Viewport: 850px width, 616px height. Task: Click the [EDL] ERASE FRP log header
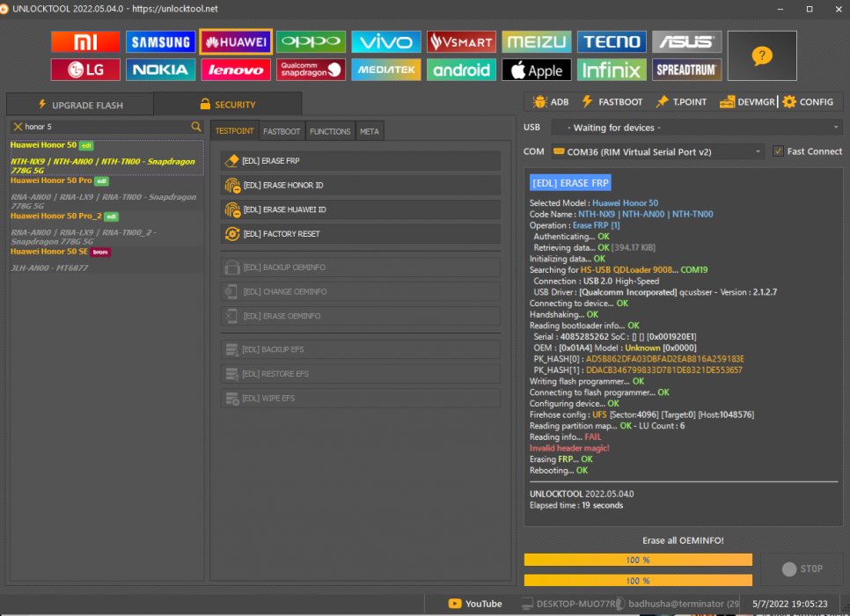click(x=570, y=183)
